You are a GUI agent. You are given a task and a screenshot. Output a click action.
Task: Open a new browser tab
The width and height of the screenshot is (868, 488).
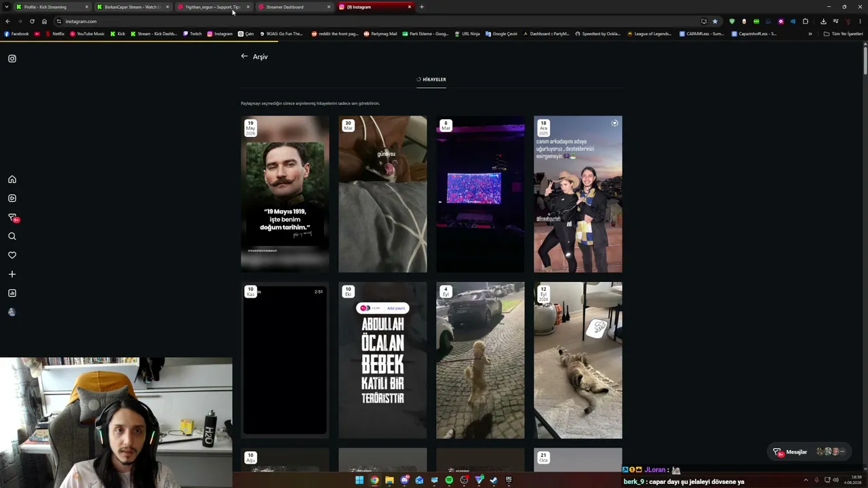click(x=421, y=7)
